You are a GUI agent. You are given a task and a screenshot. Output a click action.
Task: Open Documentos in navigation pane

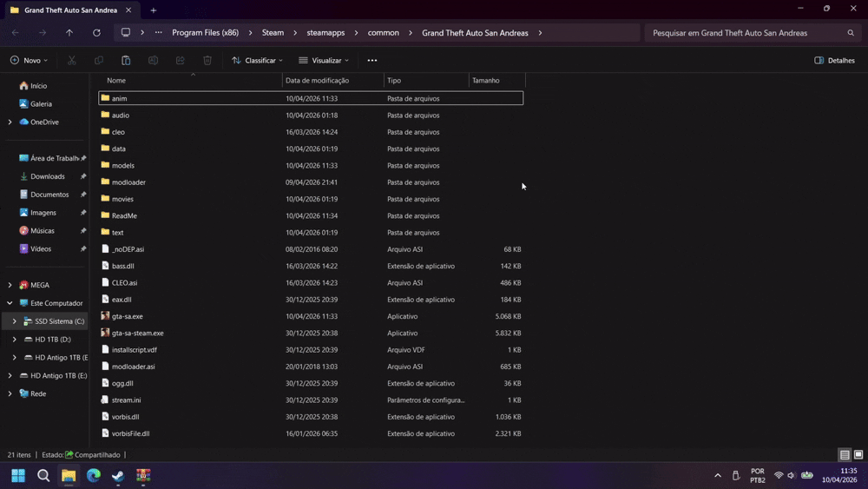[x=44, y=195]
